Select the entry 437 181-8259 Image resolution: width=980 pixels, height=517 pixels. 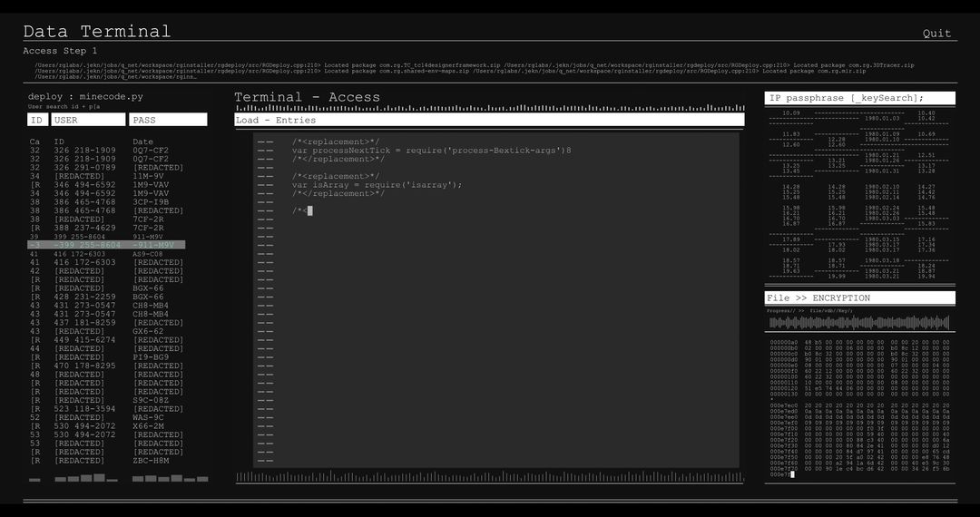pos(84,323)
